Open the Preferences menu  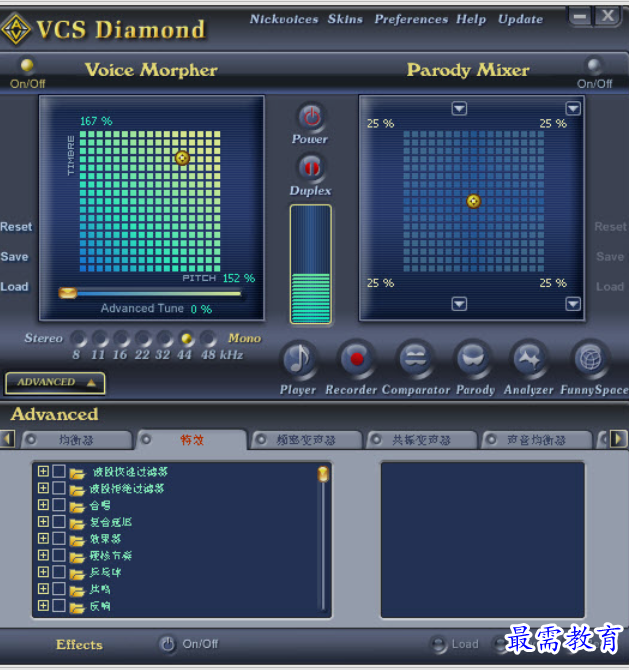click(411, 19)
